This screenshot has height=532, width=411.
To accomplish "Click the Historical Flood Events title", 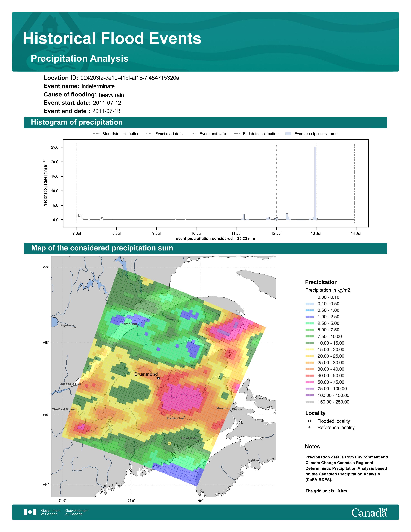I will pos(112,39).
